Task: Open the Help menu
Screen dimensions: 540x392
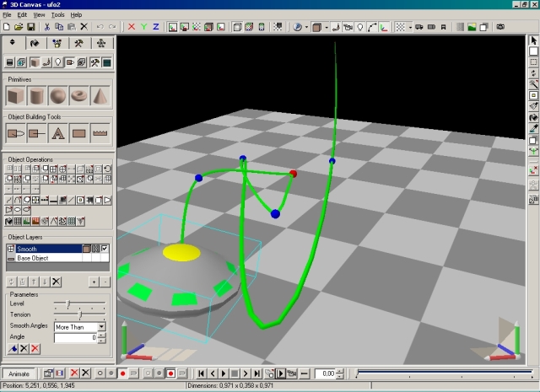Action: click(x=76, y=15)
